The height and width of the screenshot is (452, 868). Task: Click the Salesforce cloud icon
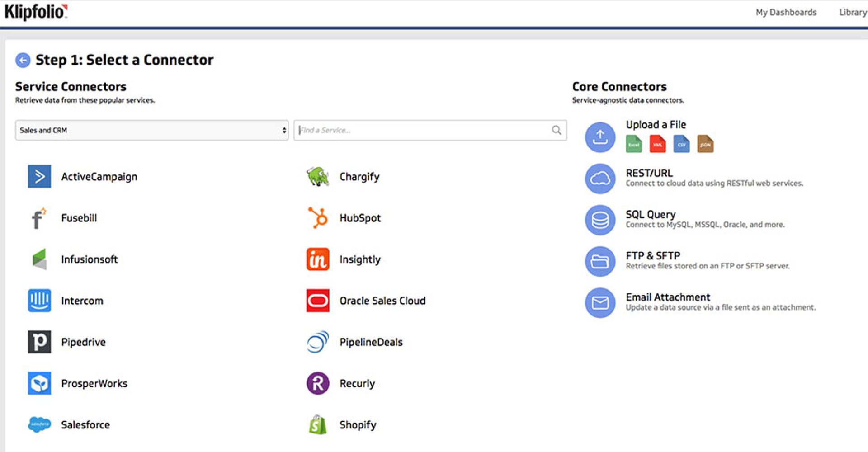pyautogui.click(x=39, y=424)
